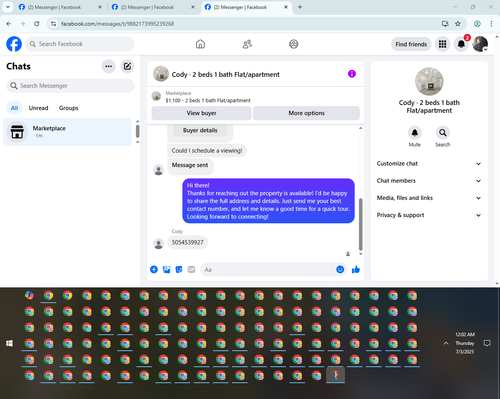Open the purple conversation information icon
Image resolution: width=500 pixels, height=399 pixels.
pyautogui.click(x=352, y=74)
